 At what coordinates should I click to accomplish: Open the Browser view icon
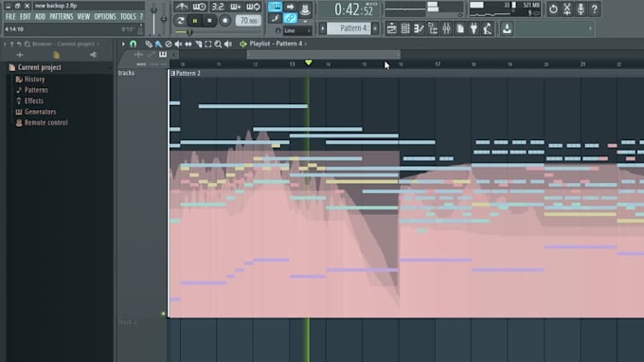(433, 28)
